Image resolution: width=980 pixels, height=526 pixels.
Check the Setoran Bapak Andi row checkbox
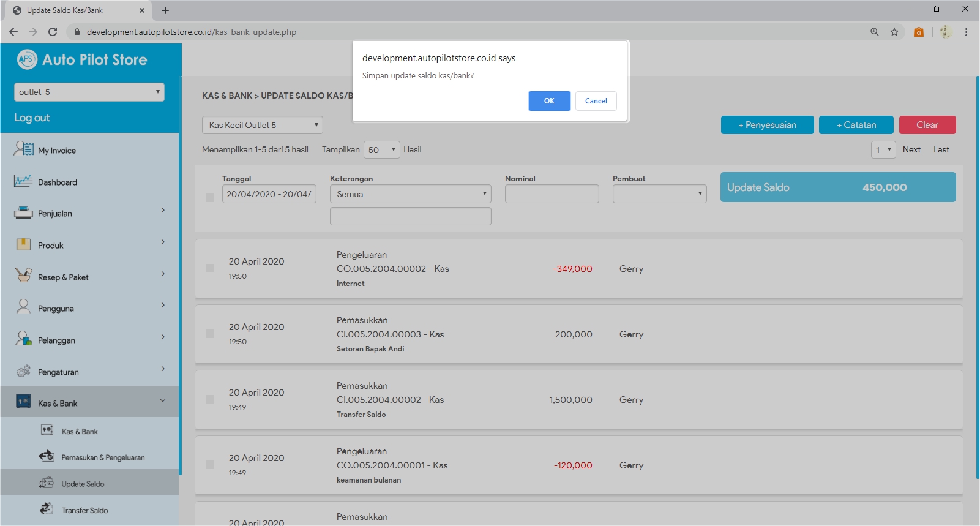(x=210, y=334)
